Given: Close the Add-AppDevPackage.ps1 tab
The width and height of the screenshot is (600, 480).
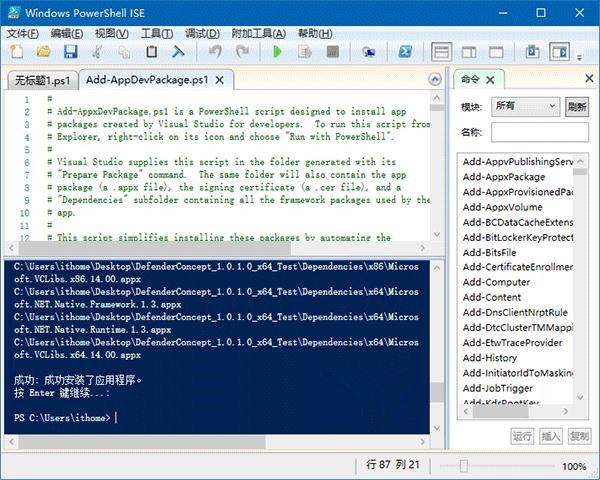Looking at the screenshot, I should (220, 80).
